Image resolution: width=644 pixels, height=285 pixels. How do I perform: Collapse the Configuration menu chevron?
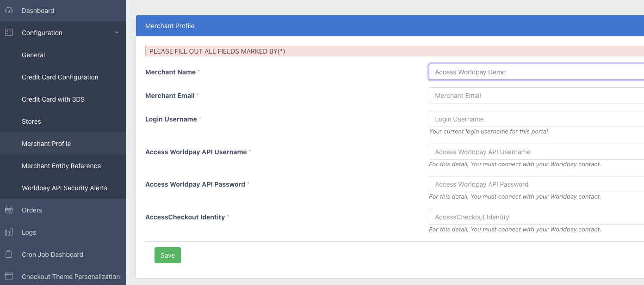click(117, 32)
